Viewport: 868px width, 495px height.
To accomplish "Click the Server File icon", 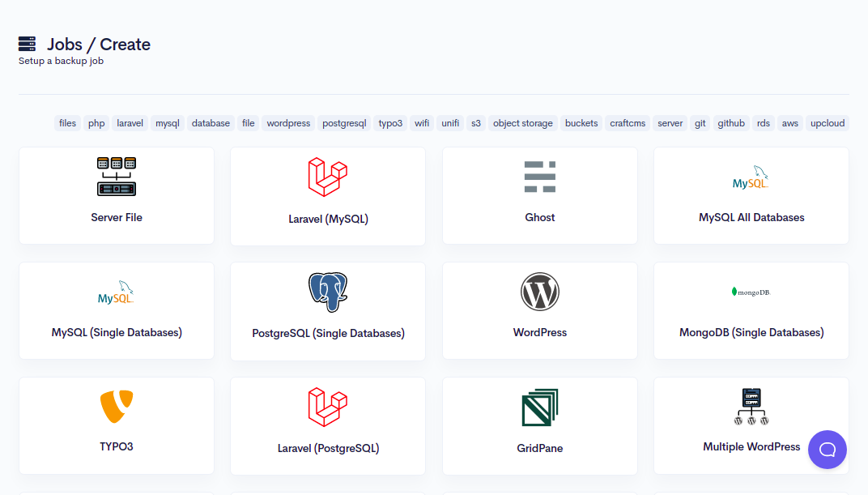I will click(x=117, y=177).
